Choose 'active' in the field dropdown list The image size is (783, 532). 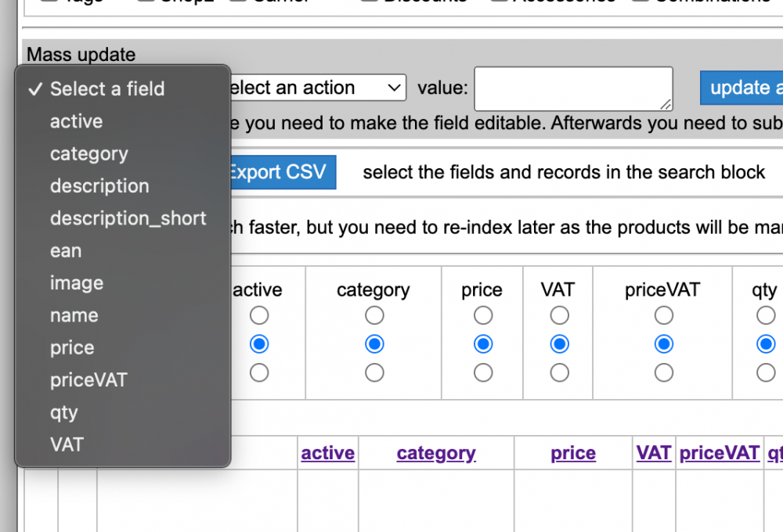click(x=76, y=121)
